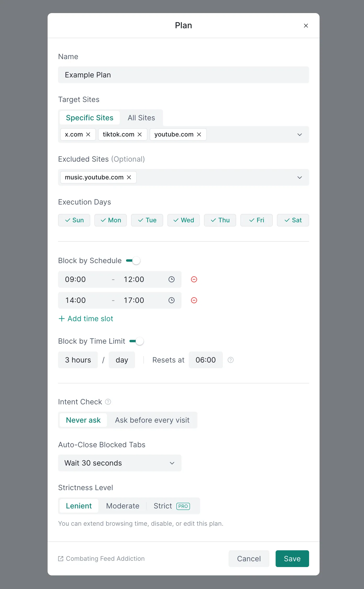Click the PRO badge next to Strict
Screen dimensions: 364x589
click(183, 506)
